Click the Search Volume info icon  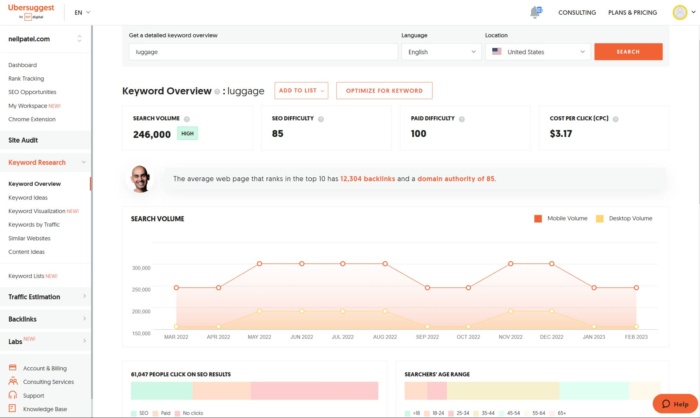coord(187,119)
